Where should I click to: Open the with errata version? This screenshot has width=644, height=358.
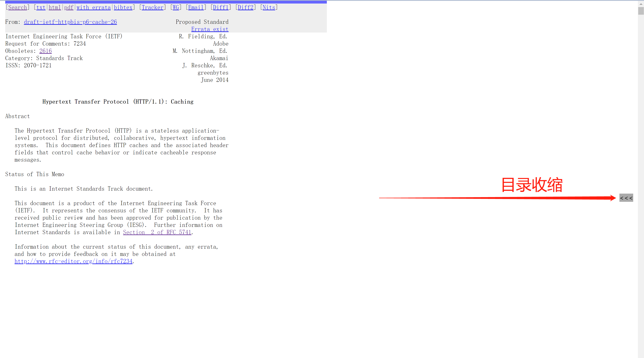click(93, 7)
